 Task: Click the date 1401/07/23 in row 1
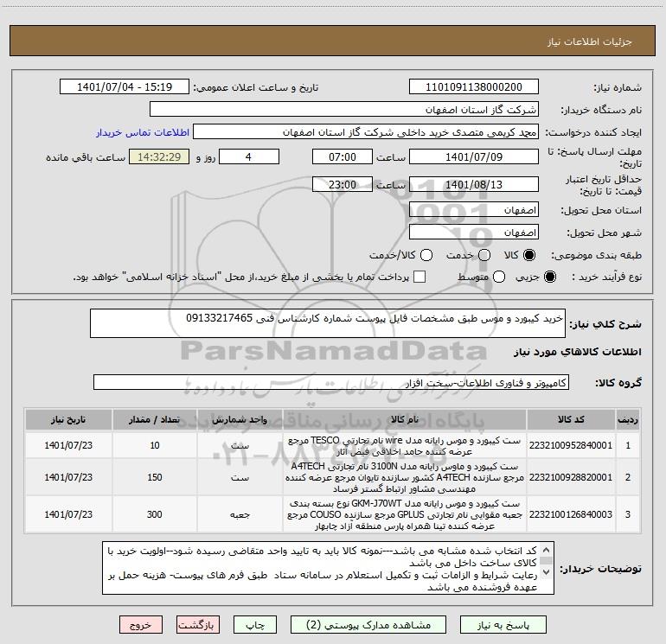(68, 445)
